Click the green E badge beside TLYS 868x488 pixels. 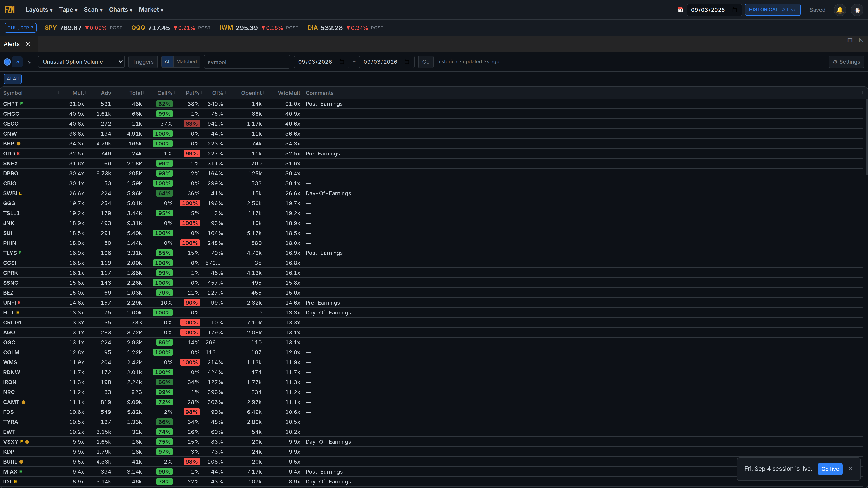20,253
